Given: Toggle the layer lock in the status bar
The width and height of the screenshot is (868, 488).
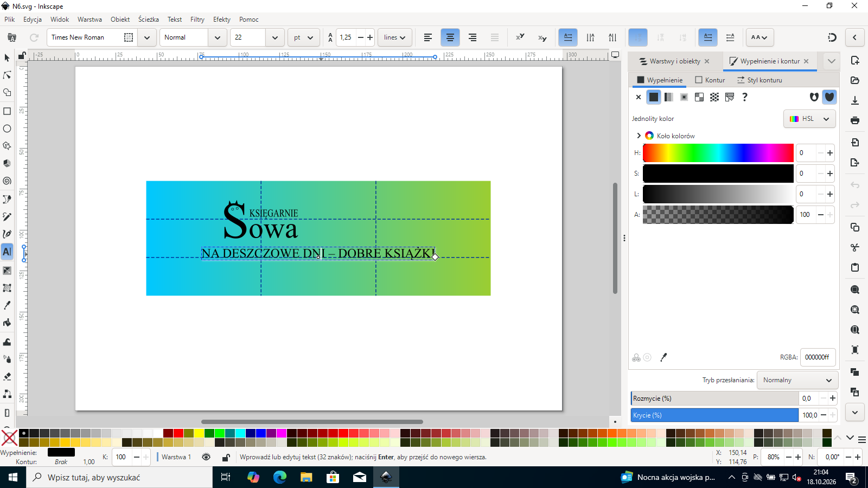Looking at the screenshot, I should click(x=226, y=457).
